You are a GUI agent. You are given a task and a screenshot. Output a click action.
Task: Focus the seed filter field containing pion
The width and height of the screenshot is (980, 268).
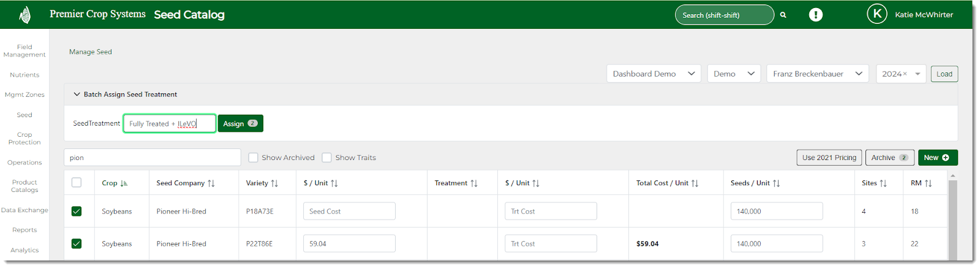pos(153,158)
